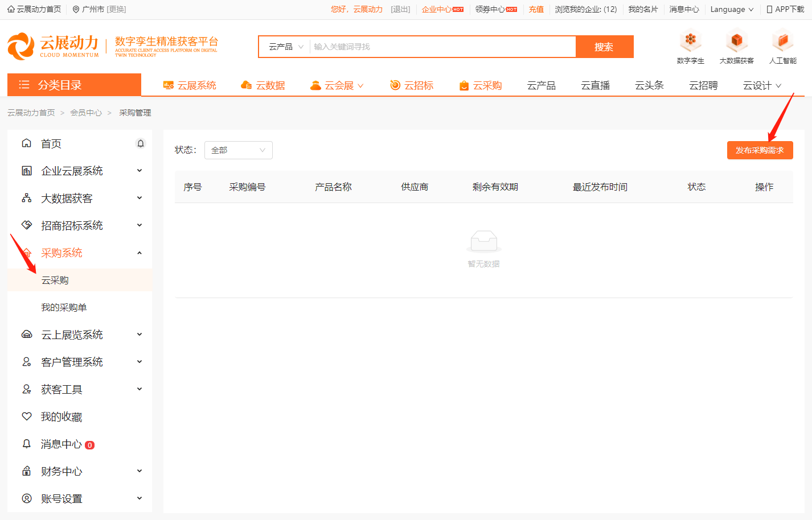Click the 发布采购需求 button
The width and height of the screenshot is (812, 520).
pyautogui.click(x=760, y=150)
